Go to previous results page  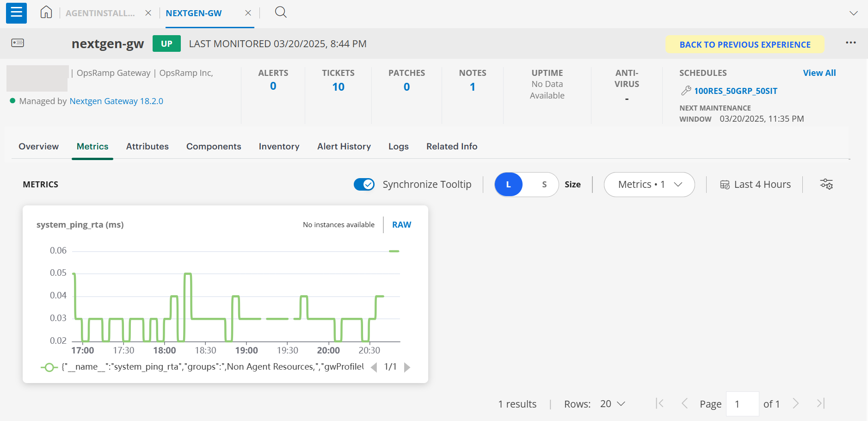pos(685,403)
